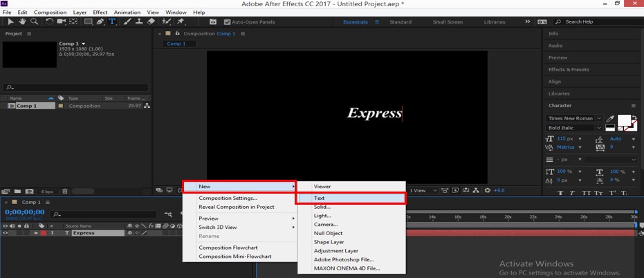Click the timeline current timecode 0;00;00;00

pyautogui.click(x=25, y=212)
